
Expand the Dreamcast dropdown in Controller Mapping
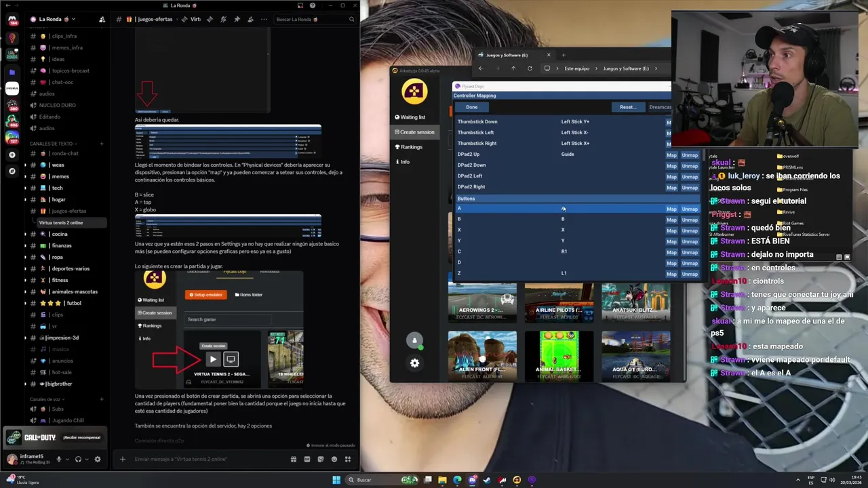pos(660,107)
